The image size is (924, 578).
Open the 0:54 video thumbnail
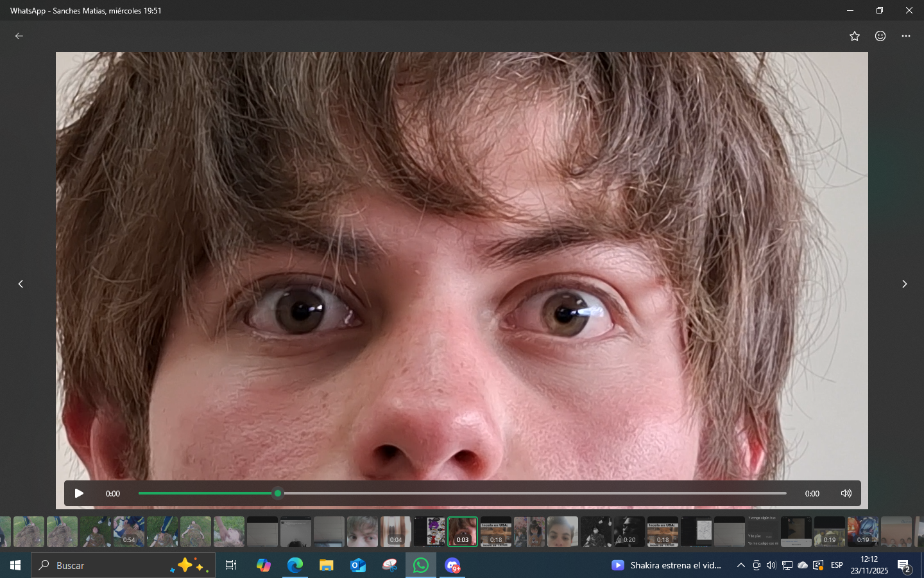[x=129, y=532]
